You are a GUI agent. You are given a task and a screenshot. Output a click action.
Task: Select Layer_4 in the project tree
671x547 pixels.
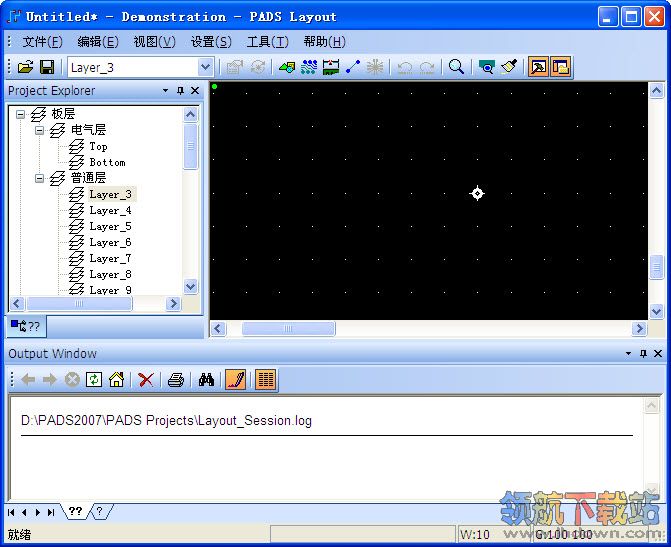(x=110, y=211)
